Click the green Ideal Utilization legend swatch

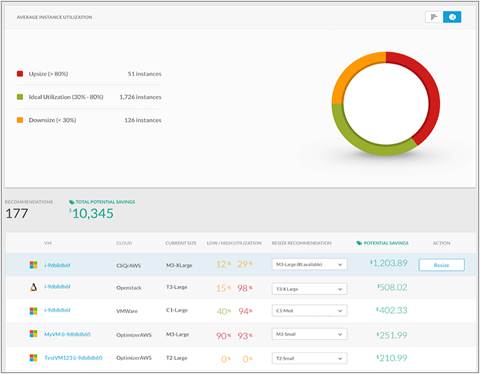(x=20, y=97)
